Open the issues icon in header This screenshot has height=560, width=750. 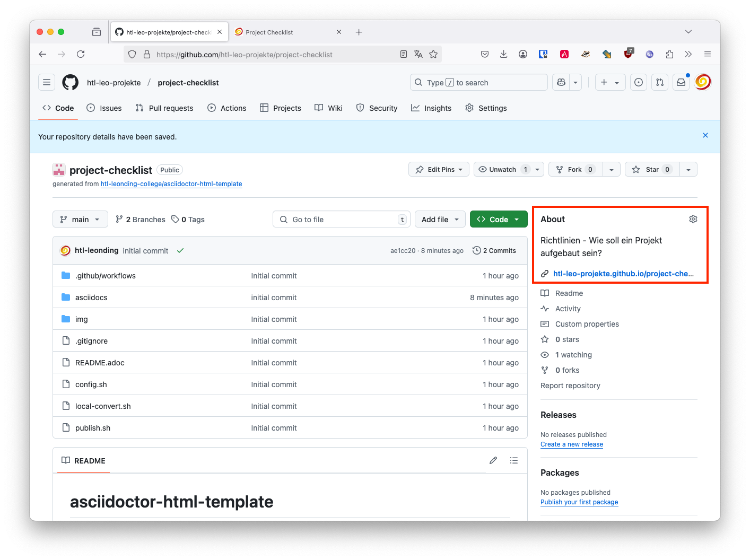point(639,82)
